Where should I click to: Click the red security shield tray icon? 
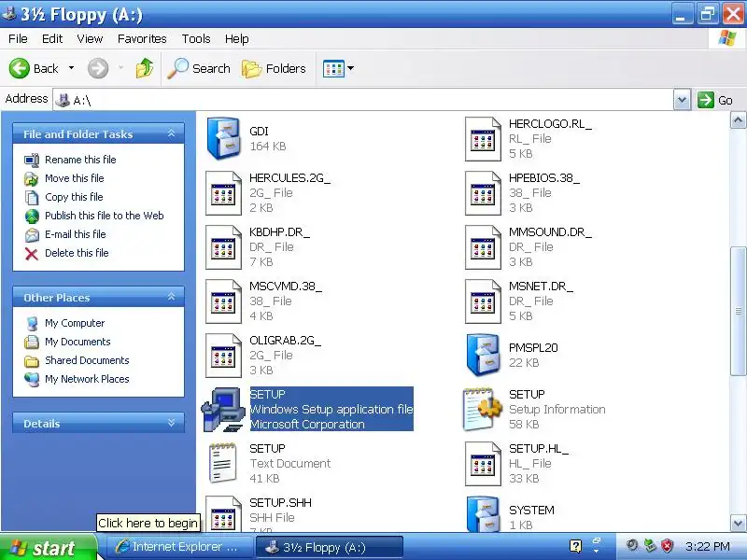click(x=667, y=546)
